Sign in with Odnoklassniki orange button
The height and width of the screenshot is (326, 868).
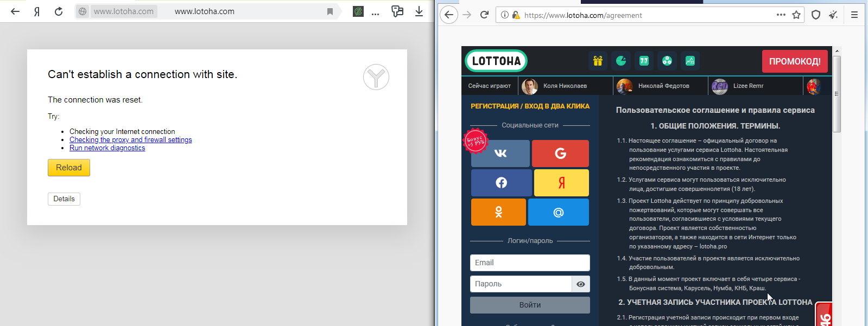pos(498,212)
